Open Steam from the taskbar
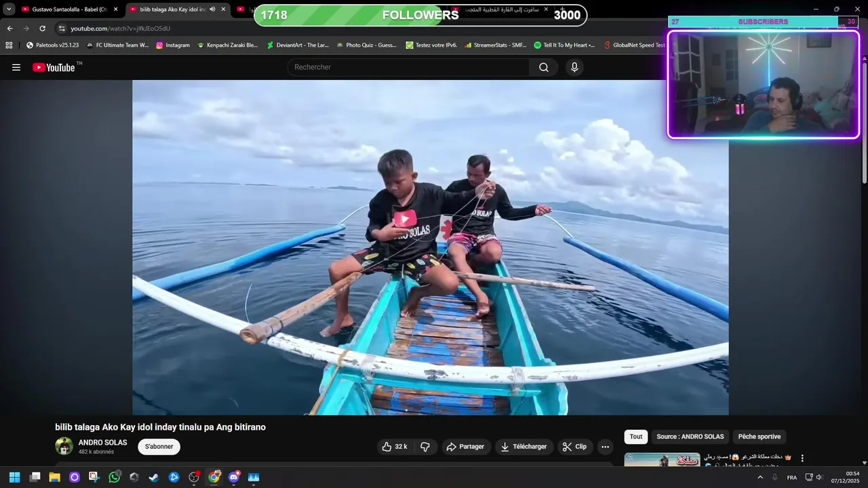 tap(154, 477)
